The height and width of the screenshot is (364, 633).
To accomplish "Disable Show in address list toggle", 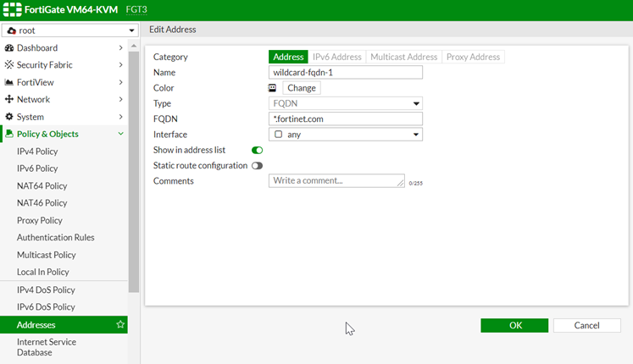I will click(x=257, y=151).
